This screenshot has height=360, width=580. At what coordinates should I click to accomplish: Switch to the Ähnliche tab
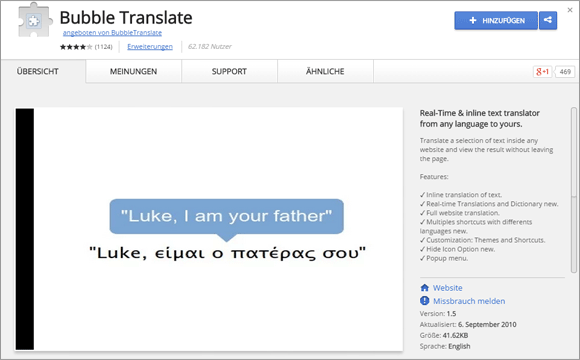point(325,71)
